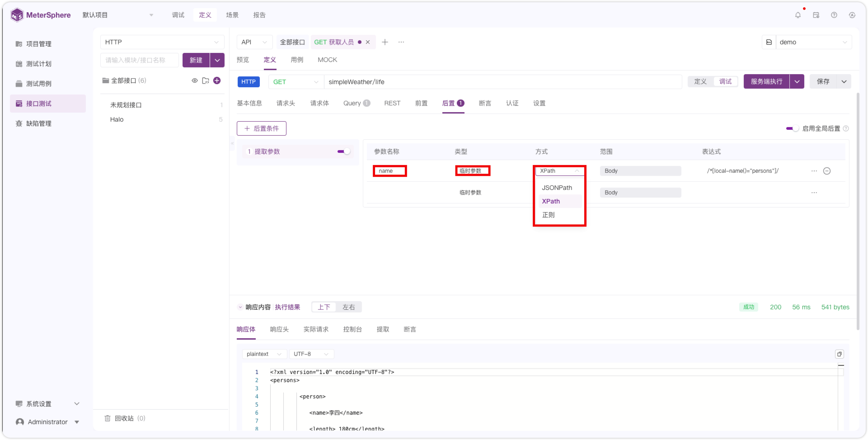The height and width of the screenshot is (440, 868).
Task: Click the request URL input field
Action: coord(503,82)
